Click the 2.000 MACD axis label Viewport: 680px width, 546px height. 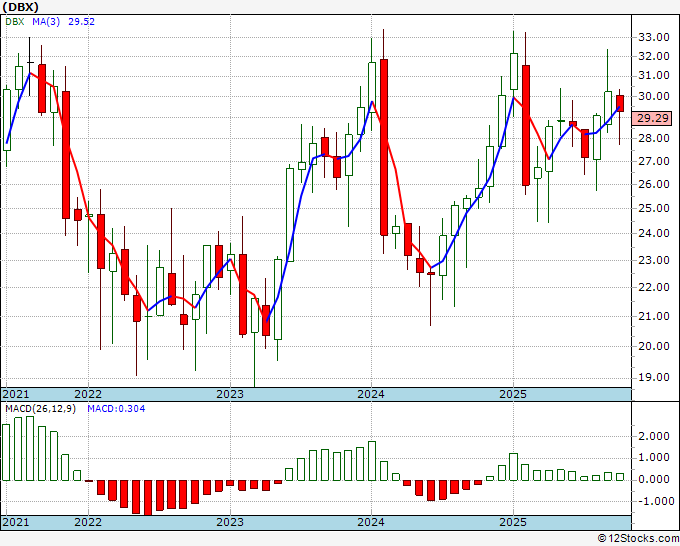click(654, 437)
